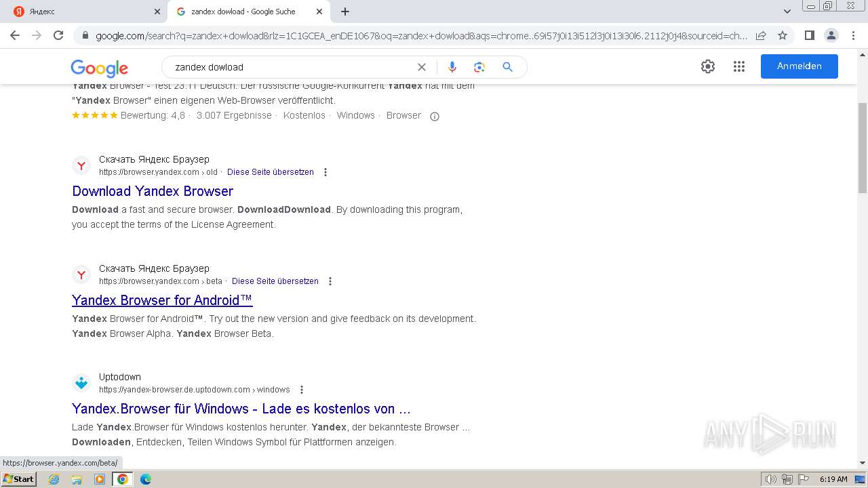The image size is (868, 488).
Task: Click the Anmelden button
Action: [x=800, y=66]
